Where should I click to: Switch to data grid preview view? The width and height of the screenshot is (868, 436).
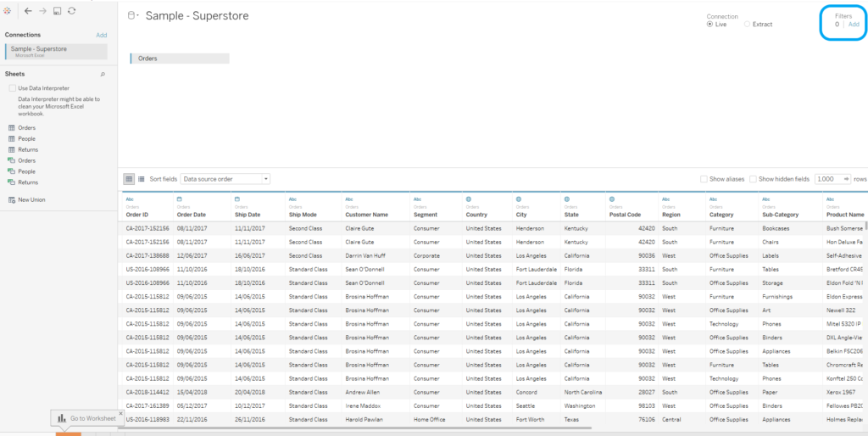coord(129,179)
